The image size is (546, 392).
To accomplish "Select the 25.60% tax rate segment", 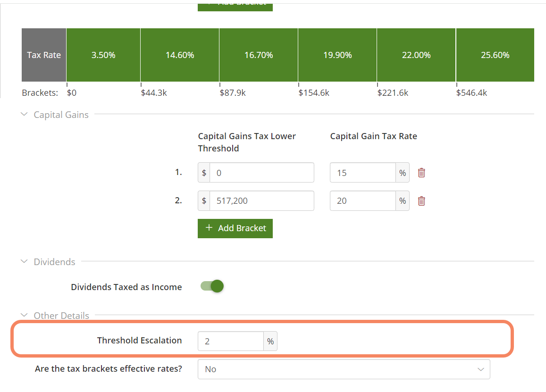I will [x=495, y=55].
